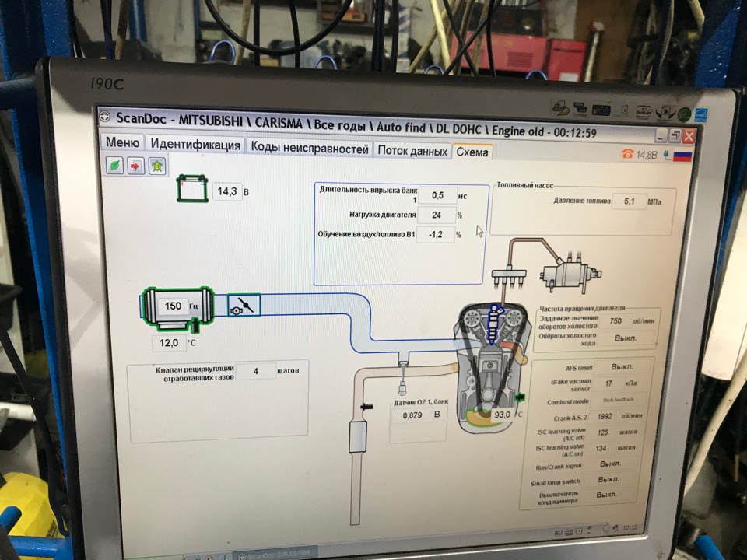Click the battery icon
The height and width of the screenshot is (560, 747).
pyautogui.click(x=192, y=188)
